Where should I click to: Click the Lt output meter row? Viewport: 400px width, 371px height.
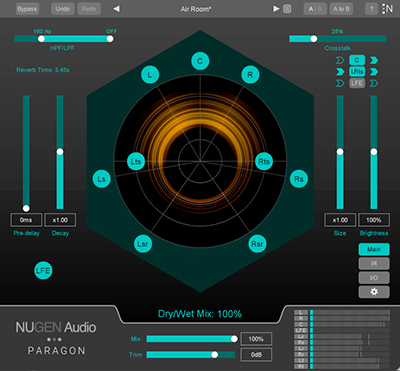342,360
